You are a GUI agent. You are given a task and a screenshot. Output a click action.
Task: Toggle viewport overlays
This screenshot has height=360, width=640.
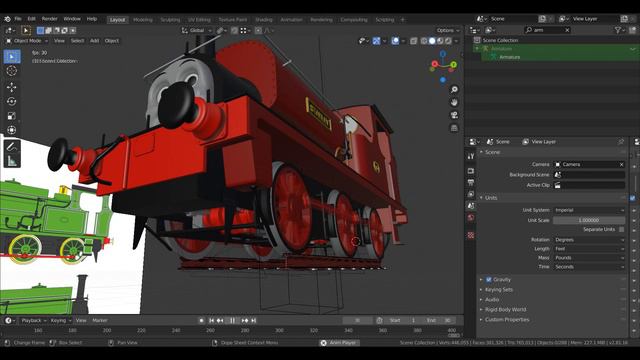(395, 41)
